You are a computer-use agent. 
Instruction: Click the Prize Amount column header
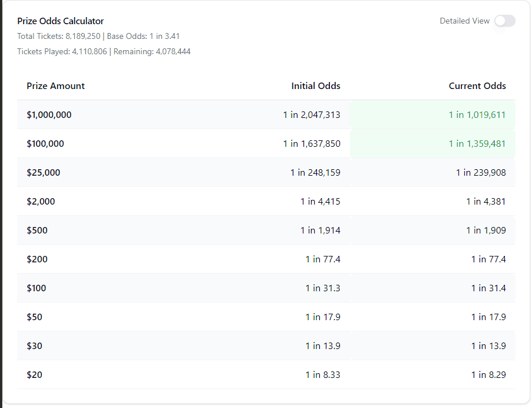55,85
